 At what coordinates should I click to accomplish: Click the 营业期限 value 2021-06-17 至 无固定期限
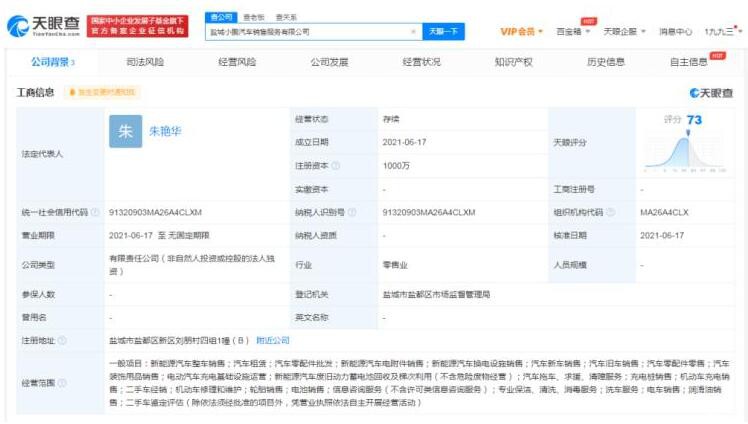[159, 236]
